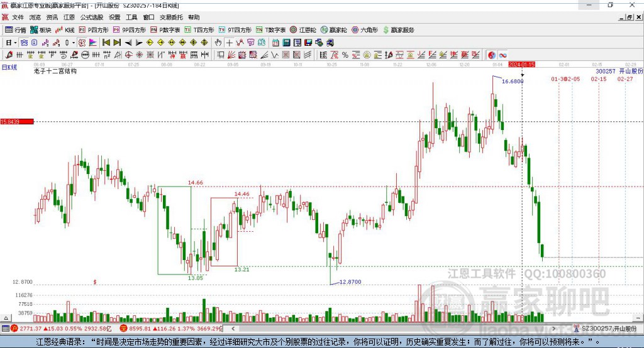The image size is (644, 348).
Task: Open 9T四方形 tool
Action: [235, 30]
